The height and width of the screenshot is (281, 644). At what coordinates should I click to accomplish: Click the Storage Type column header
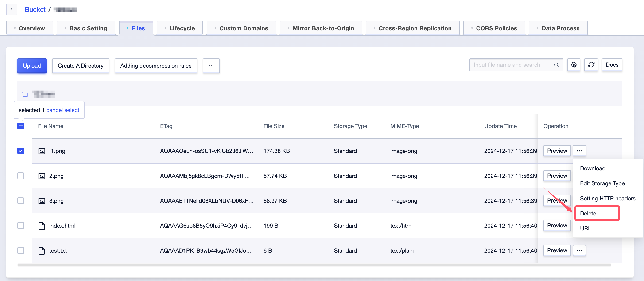350,126
